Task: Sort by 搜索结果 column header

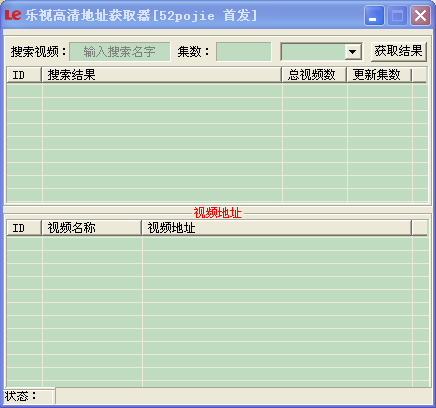Action: [x=162, y=75]
